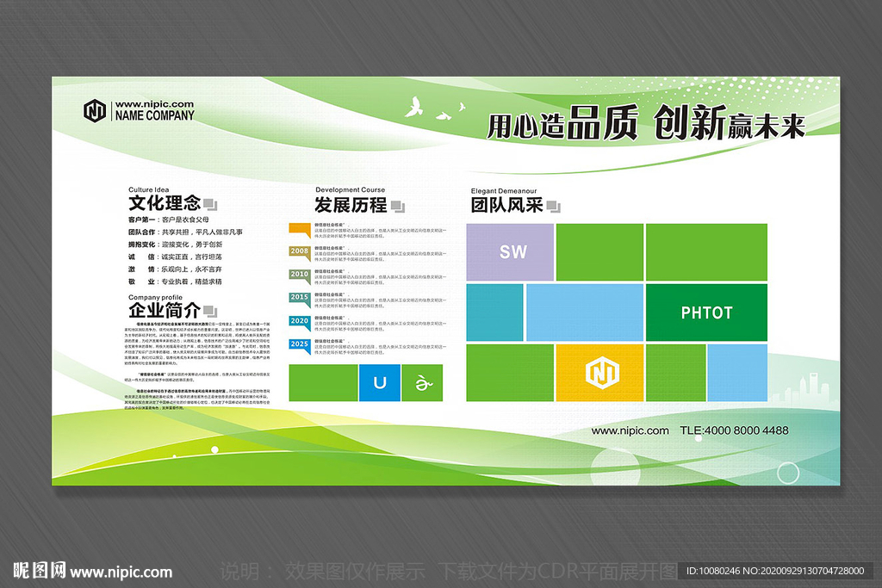Click the Culture Idea label
Screen dimensions: 882x588
[148, 189]
